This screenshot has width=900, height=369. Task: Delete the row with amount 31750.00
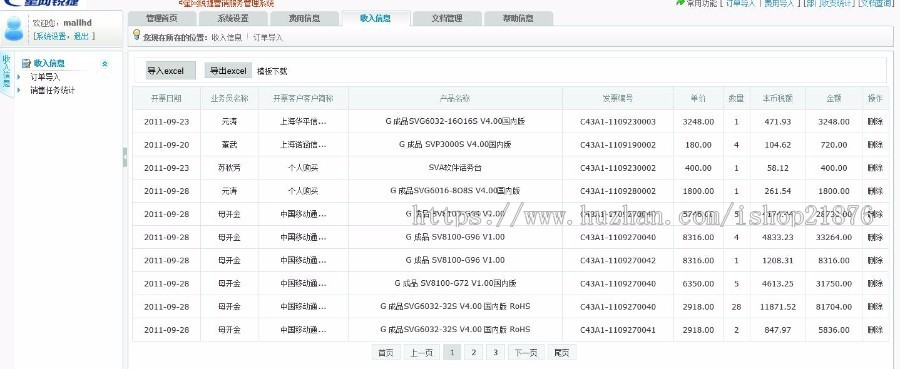[875, 283]
